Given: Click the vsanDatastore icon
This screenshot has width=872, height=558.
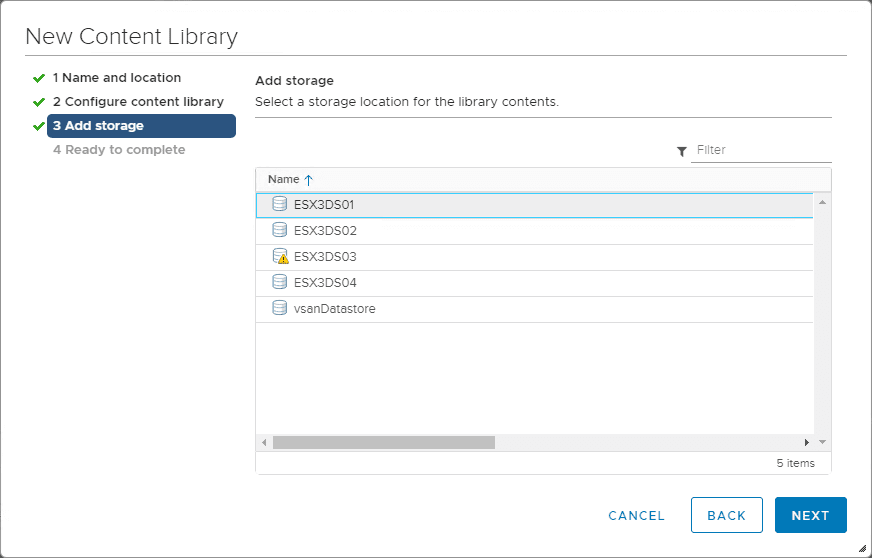Looking at the screenshot, I should click(280, 309).
